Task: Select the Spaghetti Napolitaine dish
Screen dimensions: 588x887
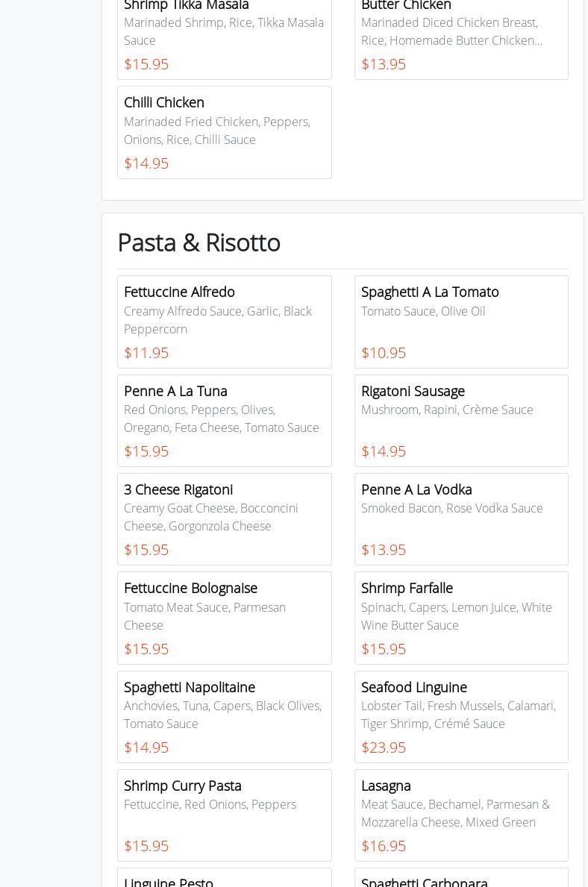Action: tap(224, 717)
